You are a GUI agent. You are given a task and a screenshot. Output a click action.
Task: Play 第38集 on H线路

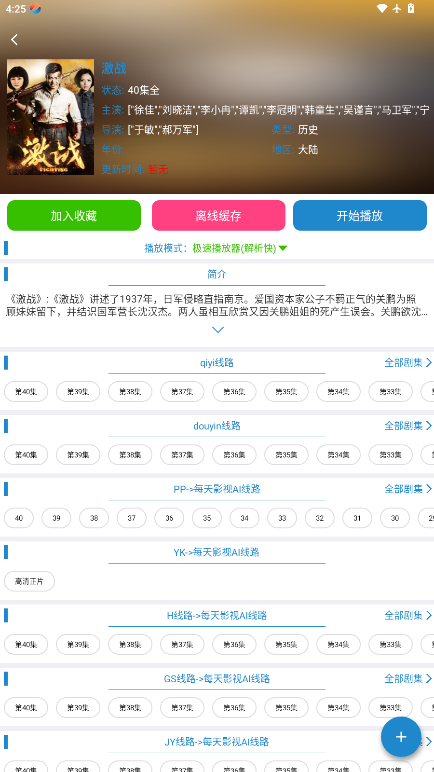(x=130, y=644)
